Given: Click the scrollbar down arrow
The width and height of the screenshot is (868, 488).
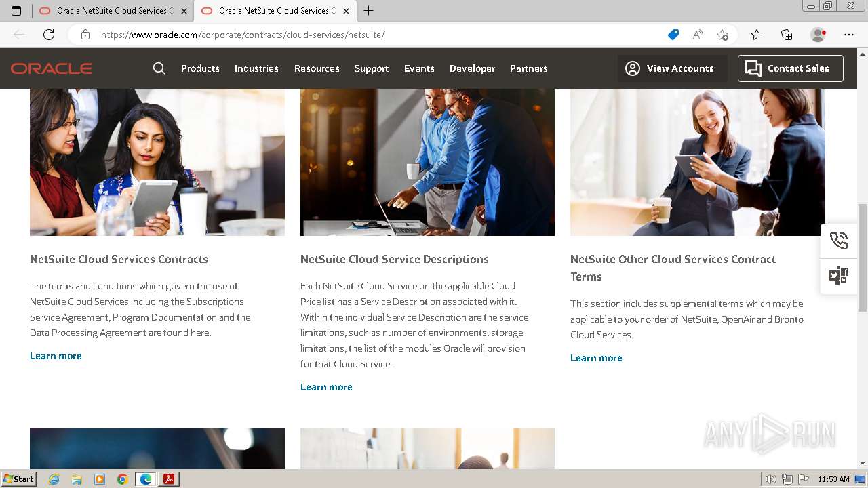Looking at the screenshot, I should pyautogui.click(x=863, y=463).
